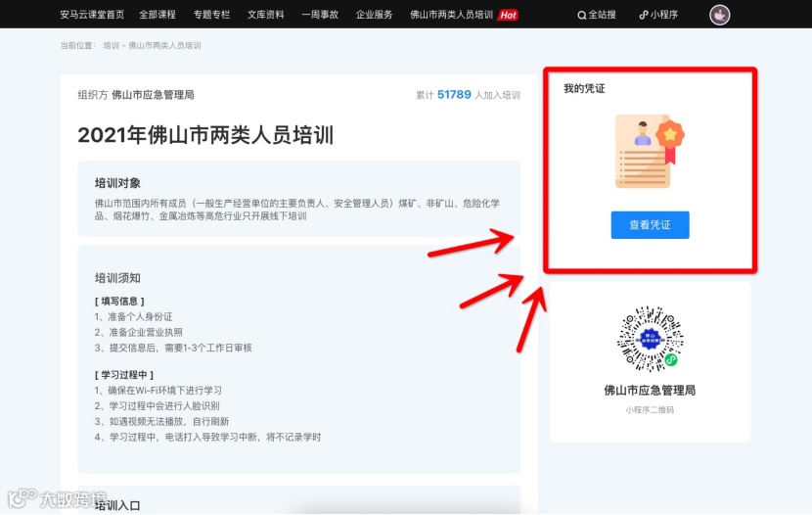Click the 电话打入导致学习中断 notice line
The width and height of the screenshot is (812, 515).
point(207,437)
